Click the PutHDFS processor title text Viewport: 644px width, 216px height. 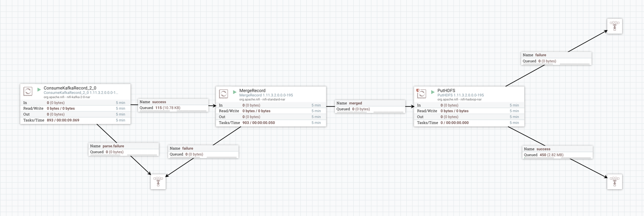[446, 91]
